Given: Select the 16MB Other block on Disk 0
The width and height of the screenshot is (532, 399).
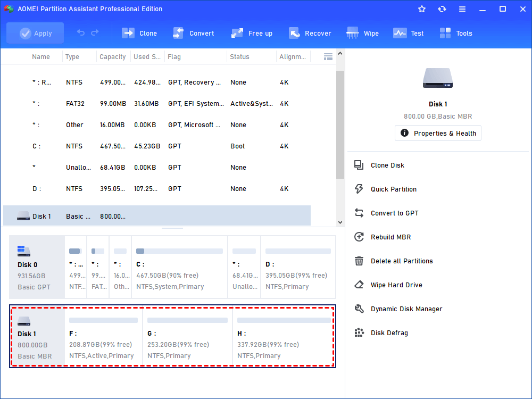Looking at the screenshot, I should pyautogui.click(x=120, y=268).
